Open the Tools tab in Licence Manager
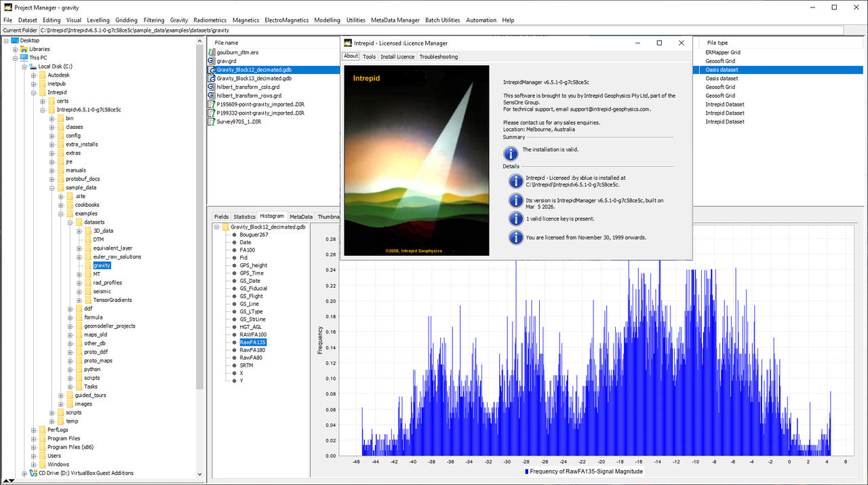 tap(369, 57)
